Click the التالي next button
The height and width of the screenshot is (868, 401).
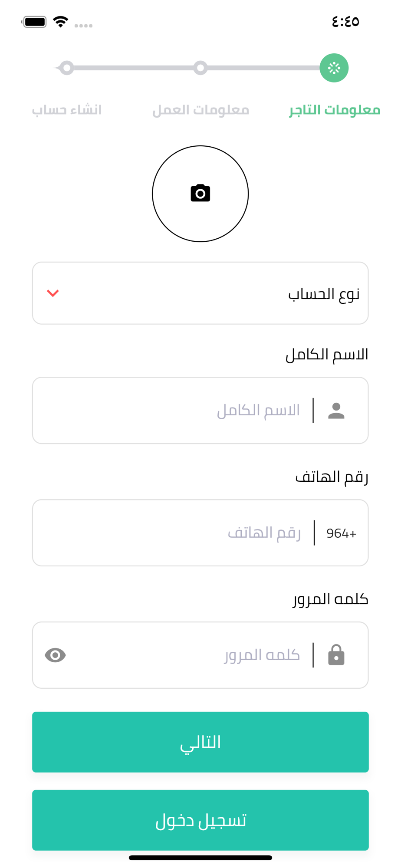click(200, 742)
